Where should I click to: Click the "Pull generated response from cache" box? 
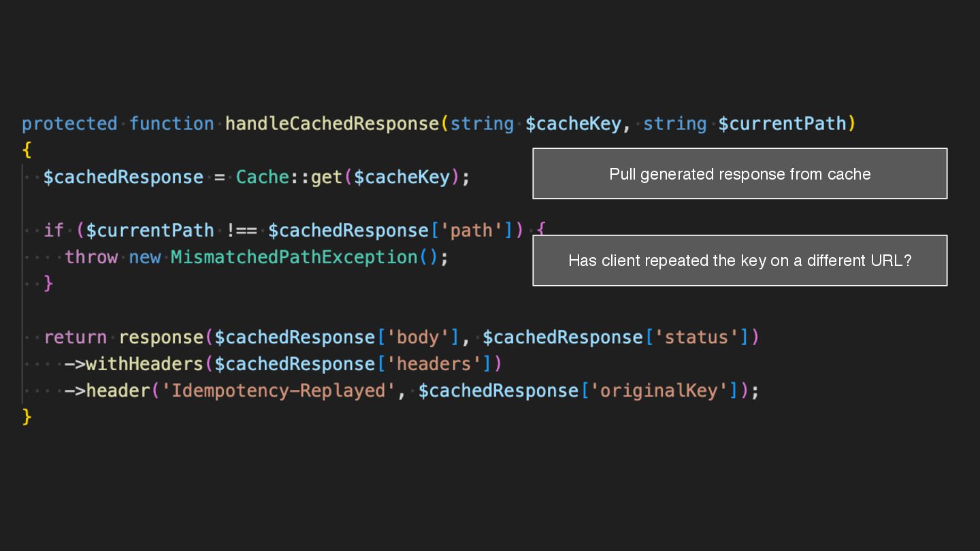tap(740, 173)
